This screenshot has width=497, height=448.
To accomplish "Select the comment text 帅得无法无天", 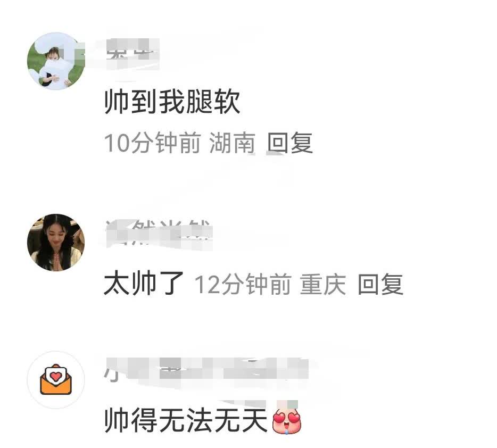I will coord(186,420).
